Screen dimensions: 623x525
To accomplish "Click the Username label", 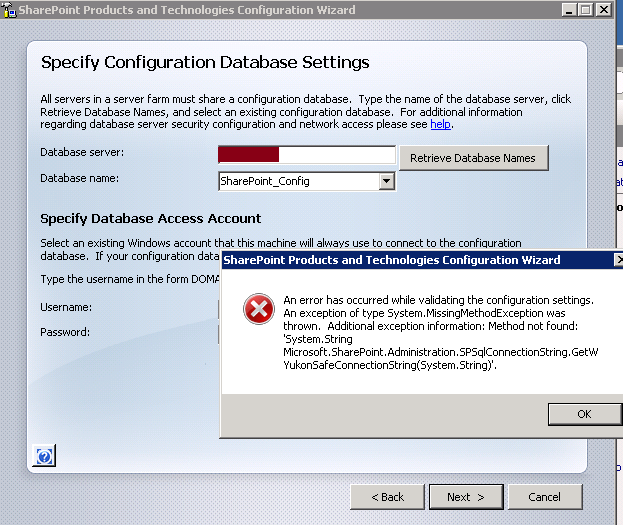I will (66, 307).
